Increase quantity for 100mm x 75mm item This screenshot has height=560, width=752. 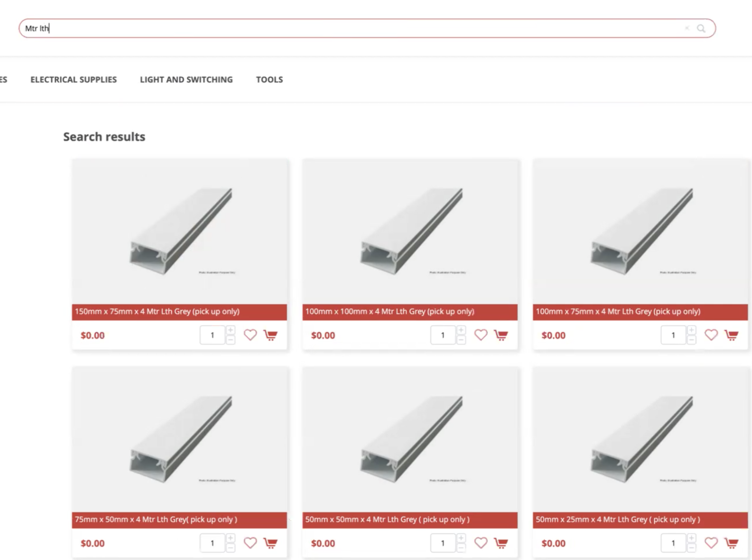click(x=692, y=330)
